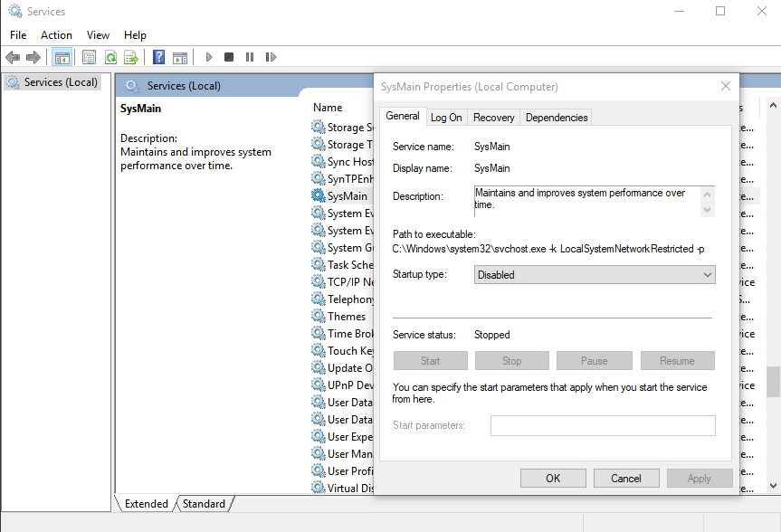Click the Time Broker service gear icon
Screen dimensions: 781x532
319,333
